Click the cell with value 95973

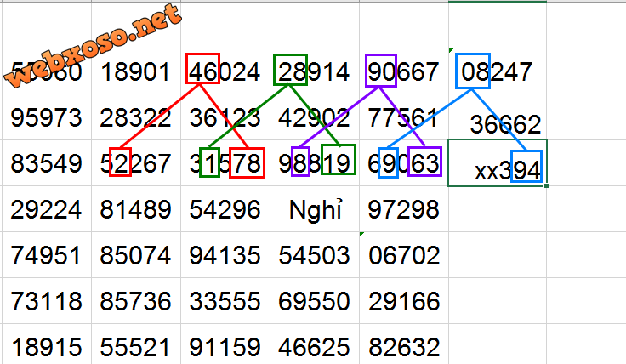click(47, 117)
